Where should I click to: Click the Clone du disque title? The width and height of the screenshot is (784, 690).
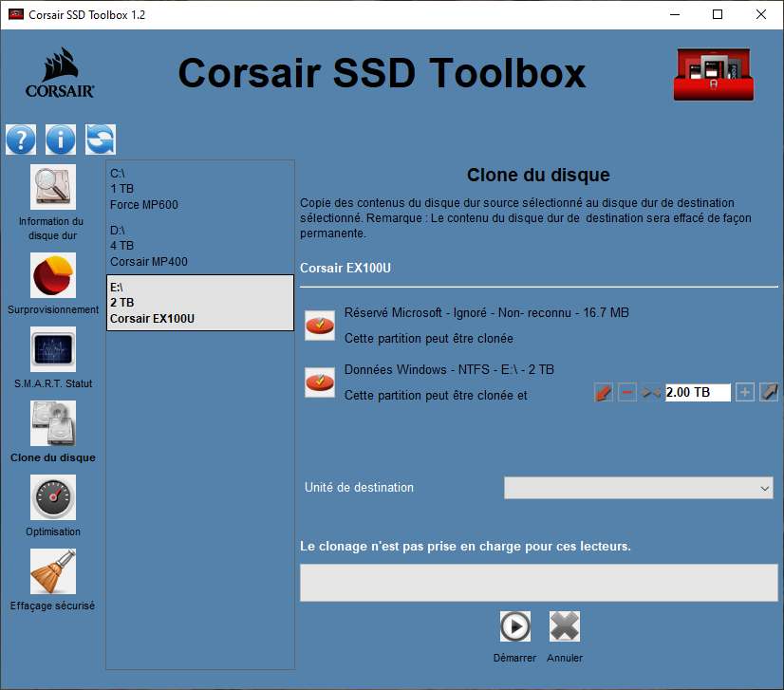tap(538, 175)
